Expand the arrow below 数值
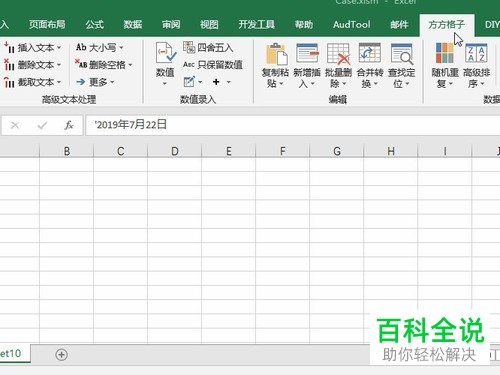Image resolution: width=500 pixels, height=375 pixels. pos(165,84)
